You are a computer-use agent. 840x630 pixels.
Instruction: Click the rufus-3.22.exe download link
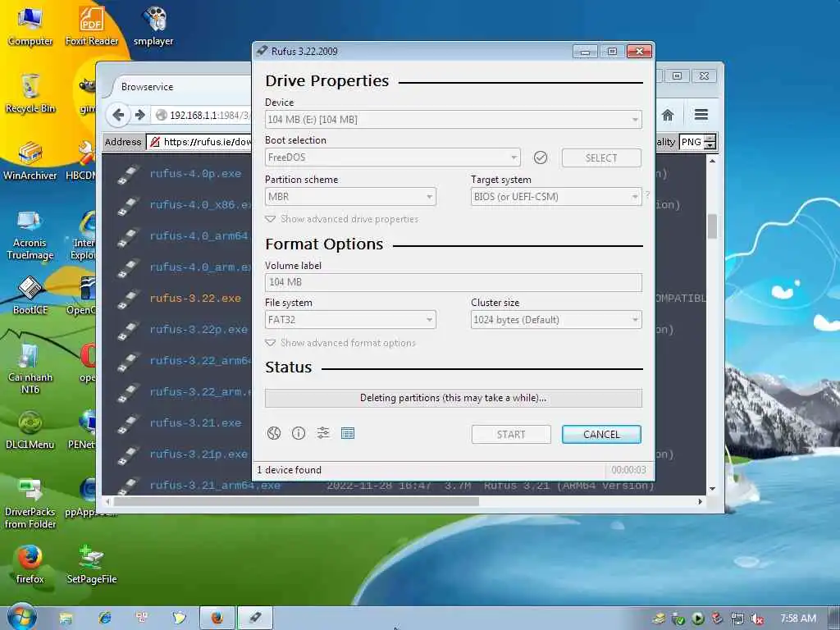coord(195,299)
